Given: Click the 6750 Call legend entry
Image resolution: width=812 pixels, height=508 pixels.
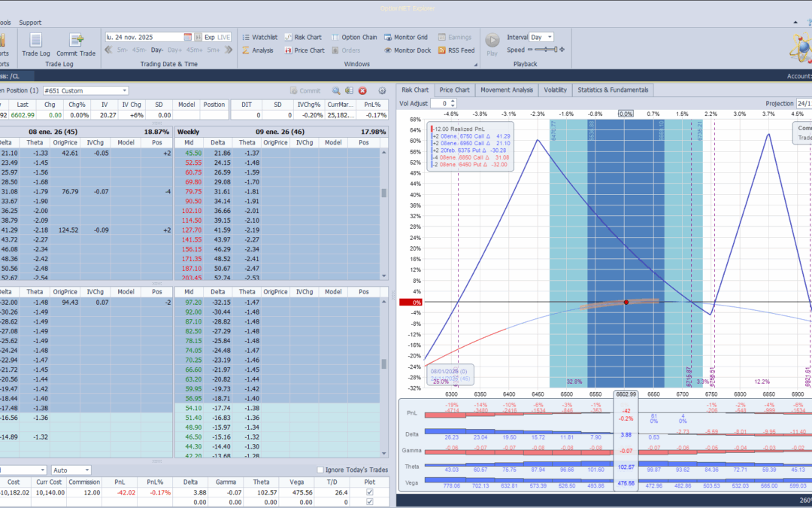Looking at the screenshot, I should [471, 135].
